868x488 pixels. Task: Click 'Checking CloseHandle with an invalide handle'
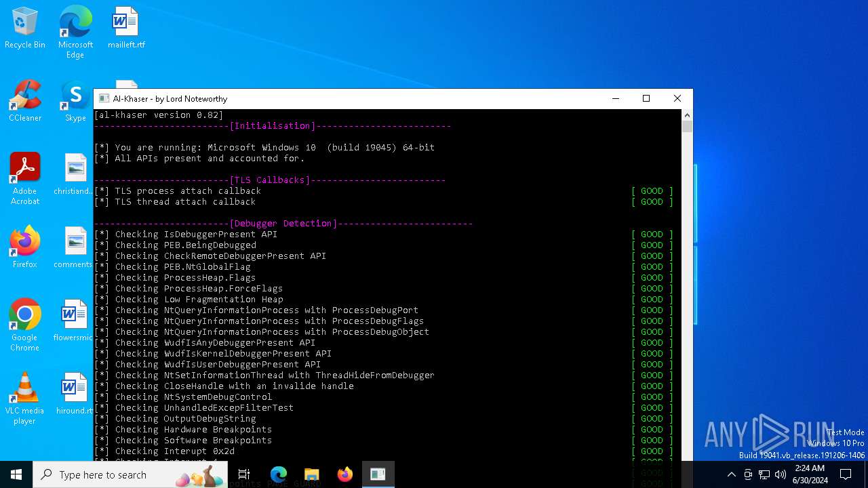pos(224,386)
